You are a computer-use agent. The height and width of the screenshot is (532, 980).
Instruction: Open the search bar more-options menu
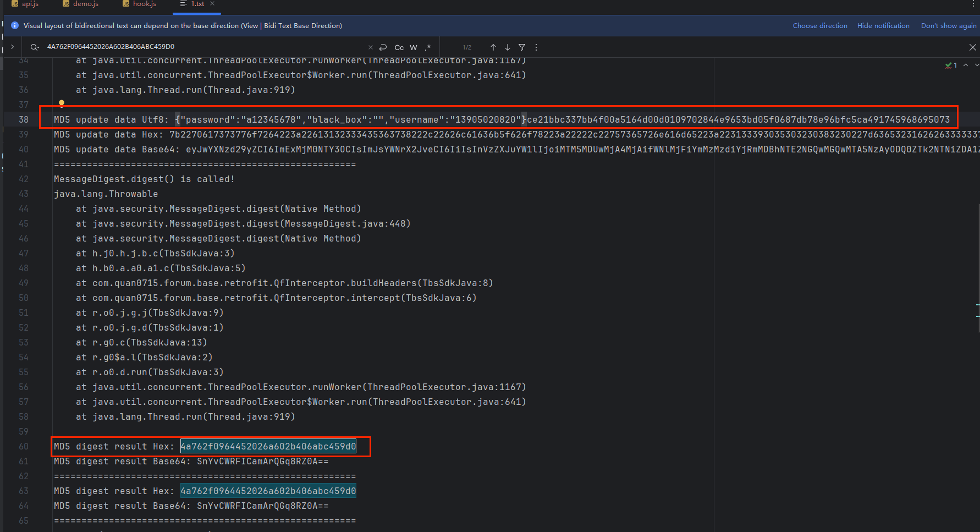(x=536, y=47)
